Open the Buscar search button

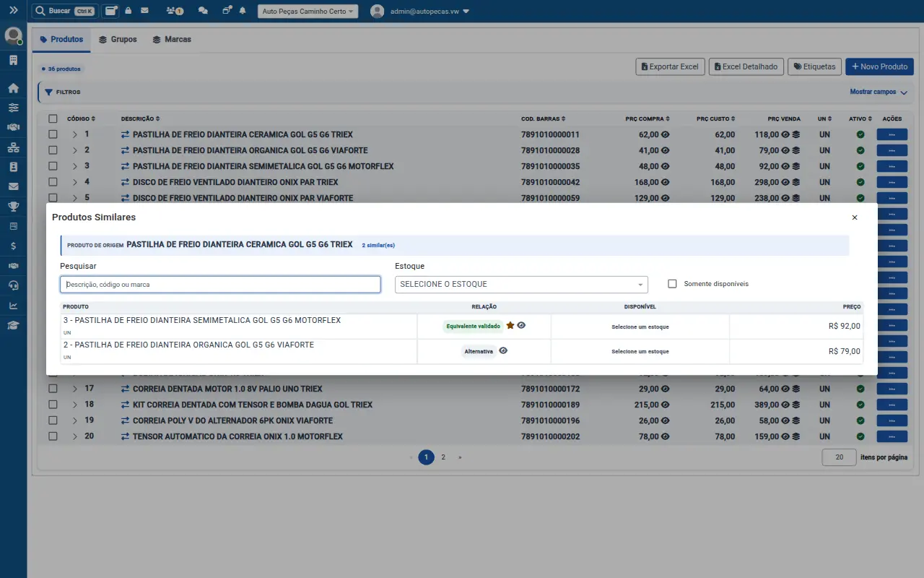click(64, 11)
